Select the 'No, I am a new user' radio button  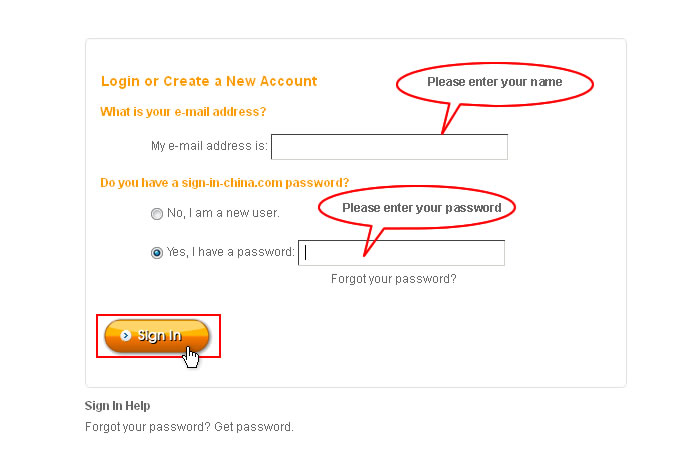click(x=157, y=214)
